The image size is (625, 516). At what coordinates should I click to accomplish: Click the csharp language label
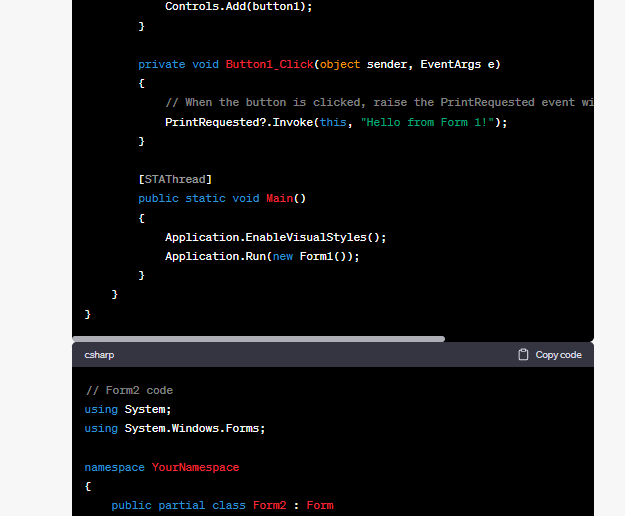coord(99,355)
